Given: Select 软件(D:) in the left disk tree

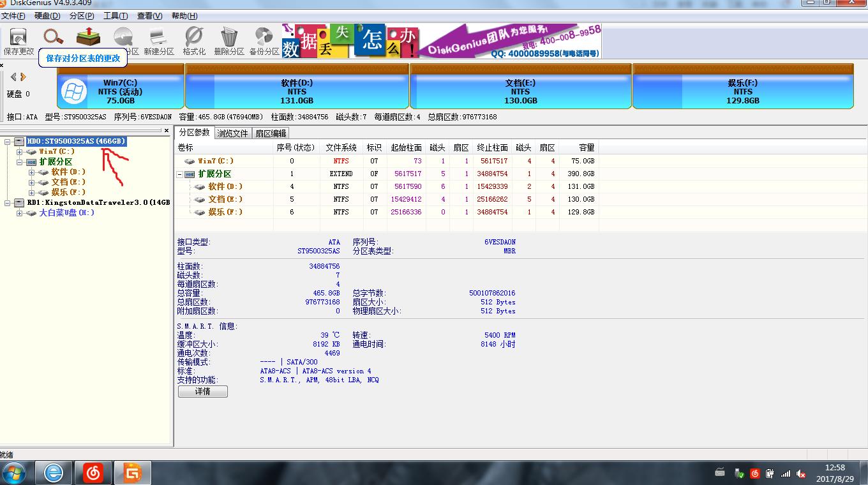Looking at the screenshot, I should coord(68,172).
